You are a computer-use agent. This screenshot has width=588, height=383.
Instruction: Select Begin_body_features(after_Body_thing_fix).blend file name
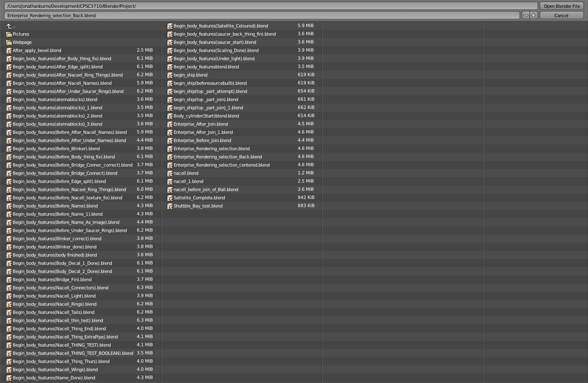(x=62, y=59)
